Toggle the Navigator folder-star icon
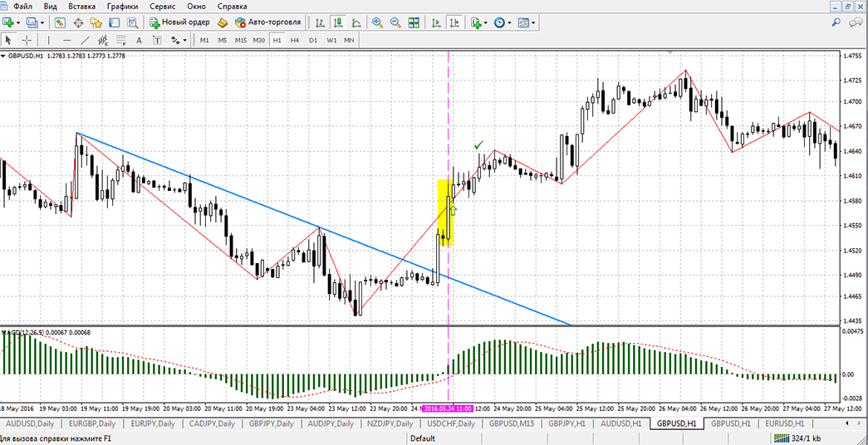 point(96,22)
